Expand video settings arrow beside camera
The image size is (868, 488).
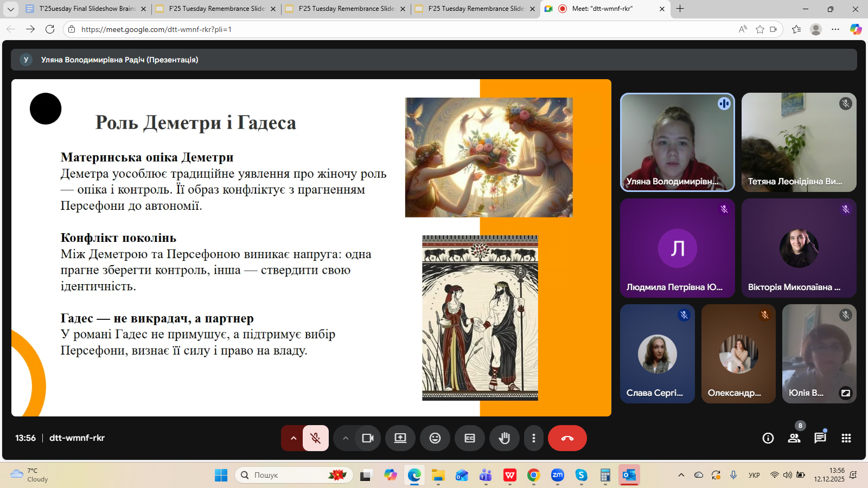click(346, 438)
